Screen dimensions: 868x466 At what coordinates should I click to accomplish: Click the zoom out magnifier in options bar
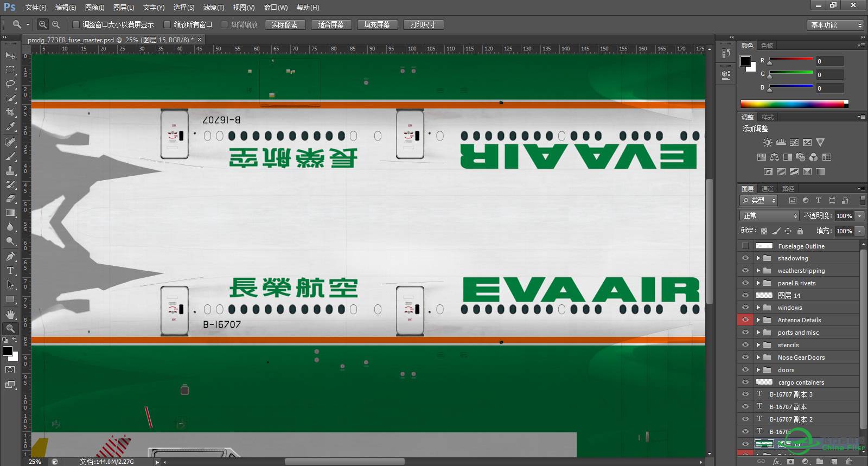click(56, 24)
